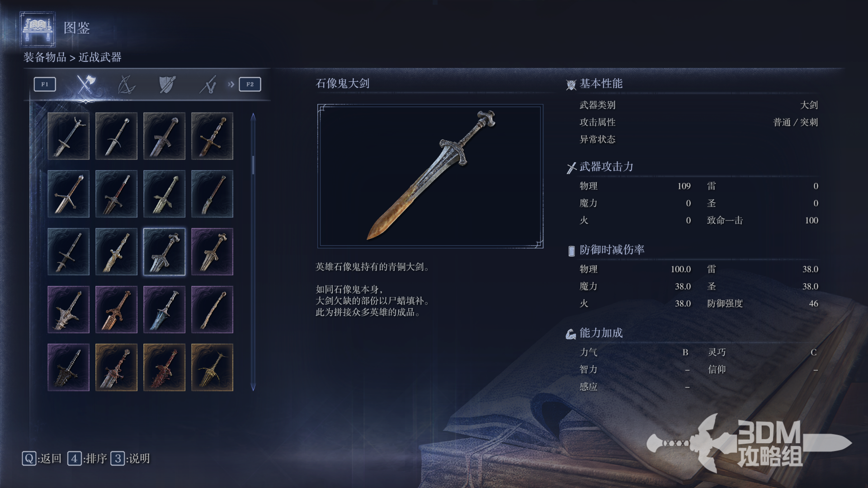Click the scroll down arrow of weapon list
Image resolution: width=868 pixels, height=488 pixels.
coord(253,387)
